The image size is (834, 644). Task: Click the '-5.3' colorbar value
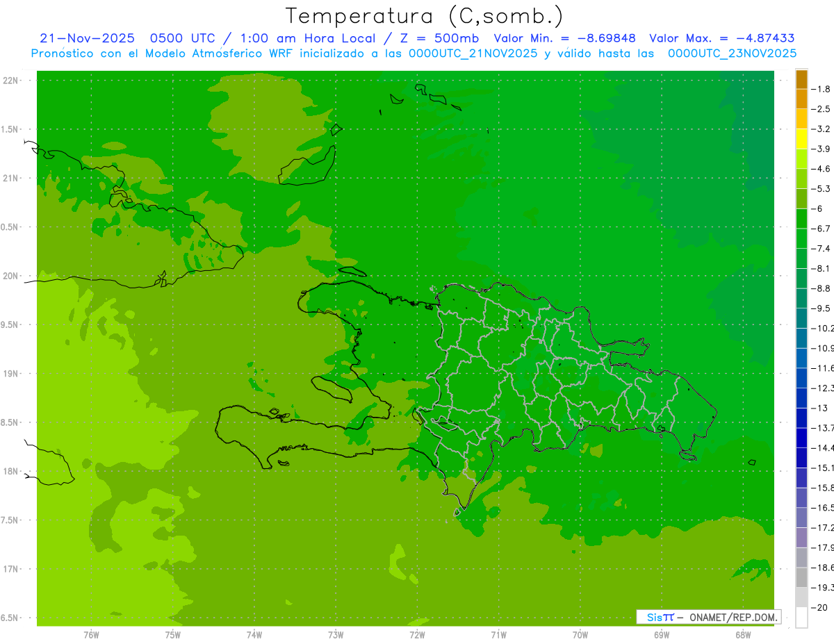(821, 188)
